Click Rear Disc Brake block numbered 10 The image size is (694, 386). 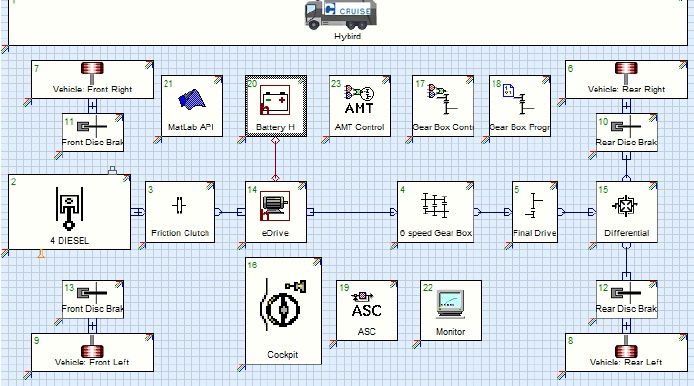tap(627, 132)
